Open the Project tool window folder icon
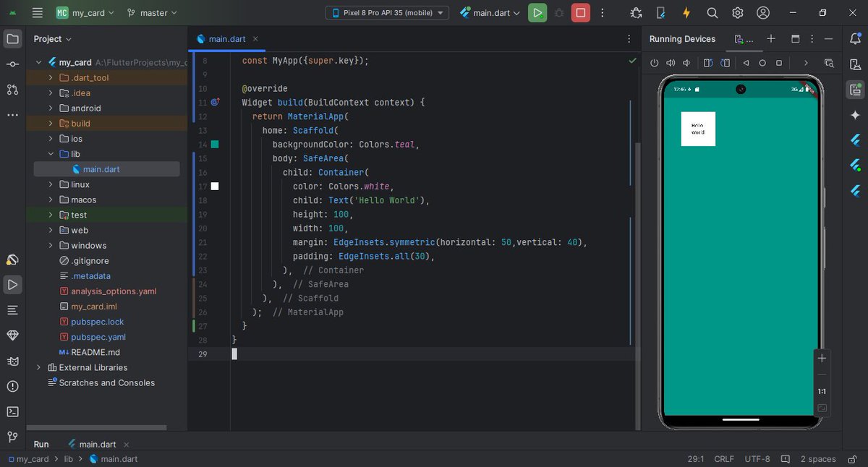The width and height of the screenshot is (868, 467). 12,39
